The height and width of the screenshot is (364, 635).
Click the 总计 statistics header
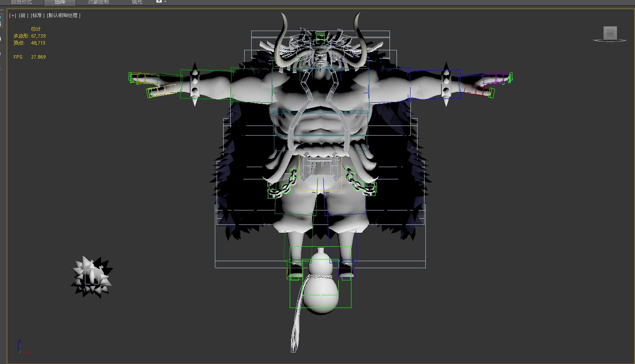[x=36, y=29]
